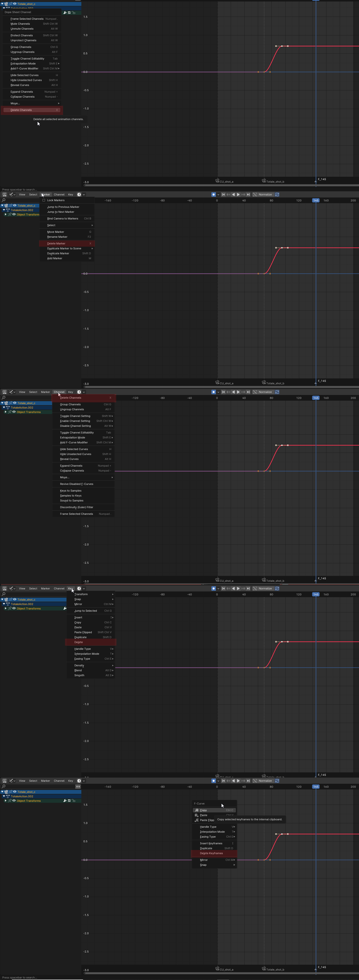Jump to end using the last playback icon in the Key menu pane
Image resolution: width=359 pixels, height=980 pixels.
click(248, 588)
